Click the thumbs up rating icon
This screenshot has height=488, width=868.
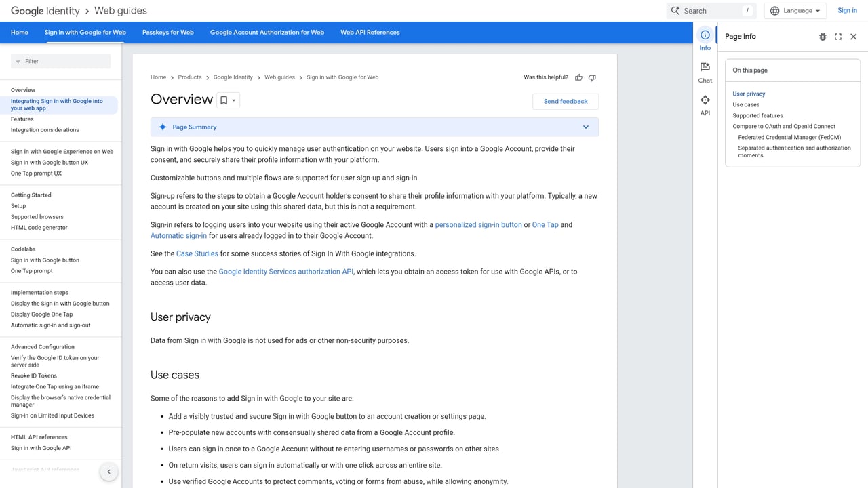(578, 77)
